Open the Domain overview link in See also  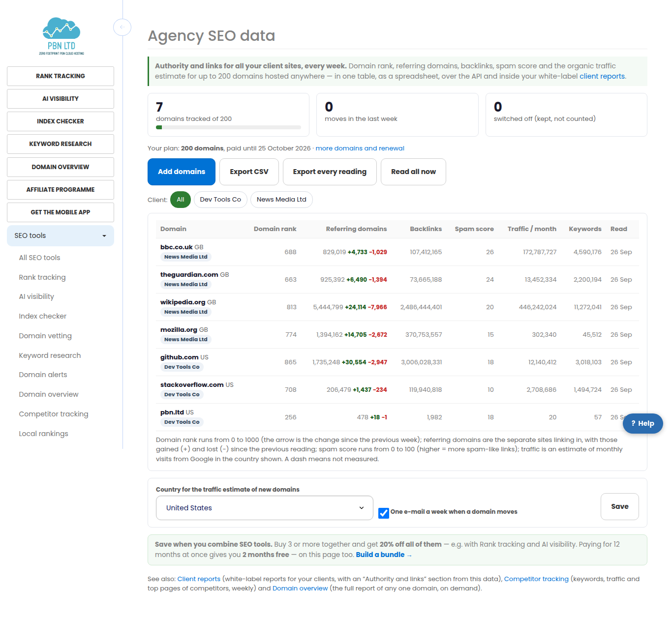pos(300,588)
